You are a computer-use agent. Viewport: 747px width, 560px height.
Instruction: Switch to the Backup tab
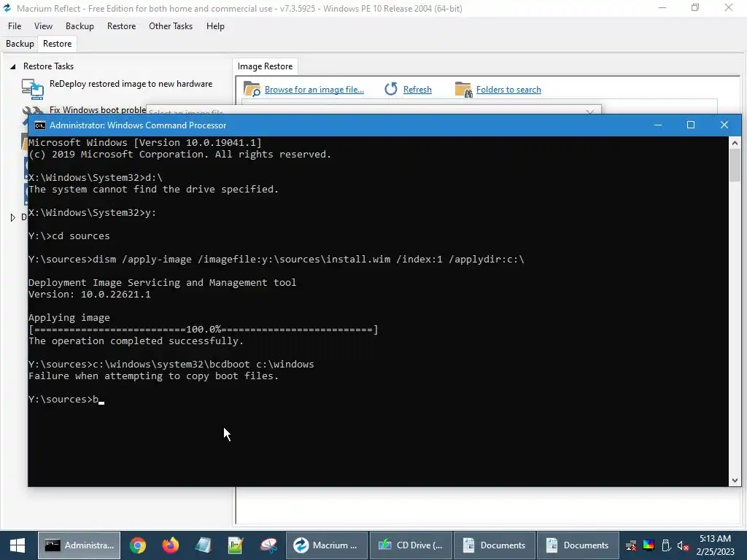coord(20,44)
